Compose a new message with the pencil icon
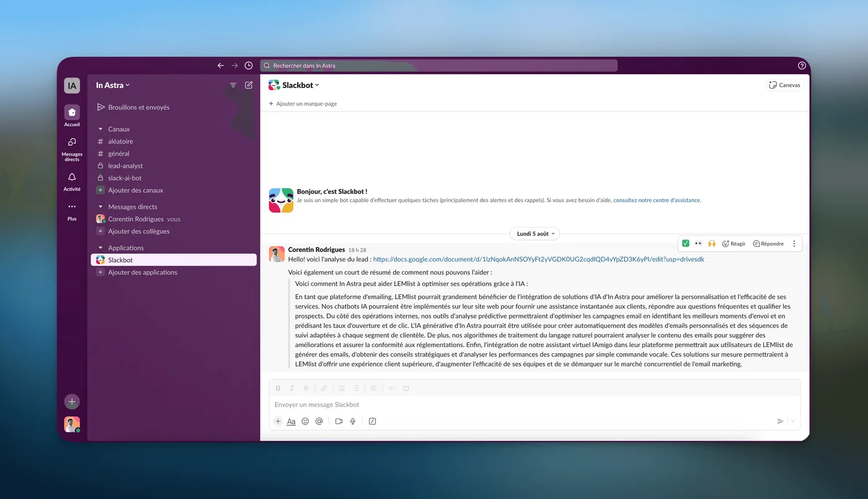The width and height of the screenshot is (868, 499). point(249,86)
